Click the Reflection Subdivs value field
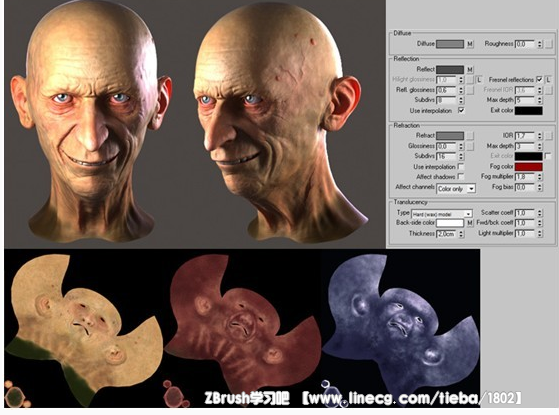This screenshot has height=415, width=559. point(446,100)
